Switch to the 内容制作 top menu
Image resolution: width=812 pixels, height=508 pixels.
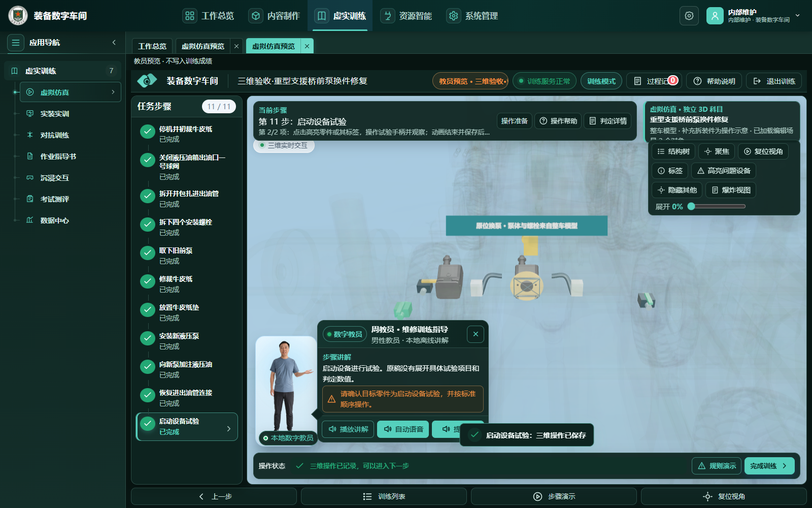click(275, 16)
